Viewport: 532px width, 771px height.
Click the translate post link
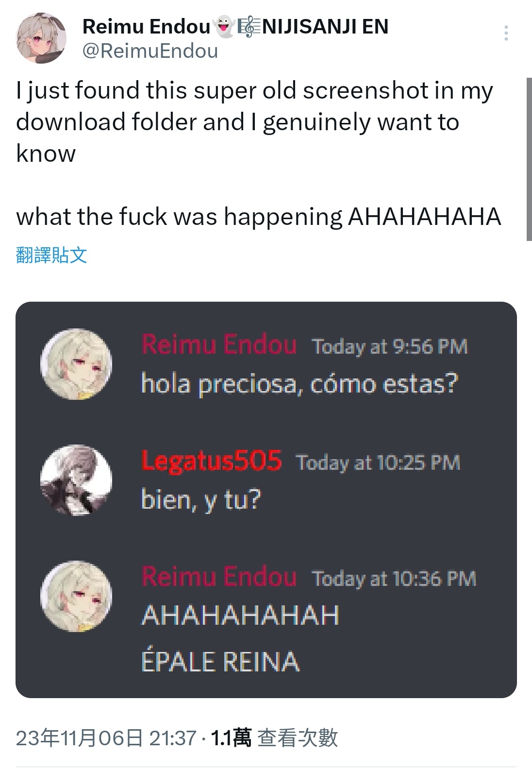(x=51, y=255)
